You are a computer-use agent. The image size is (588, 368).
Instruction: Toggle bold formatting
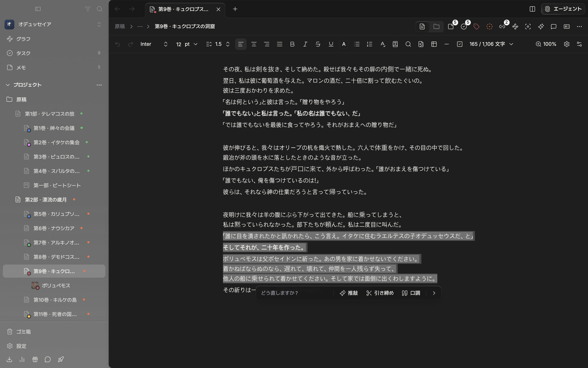(292, 44)
